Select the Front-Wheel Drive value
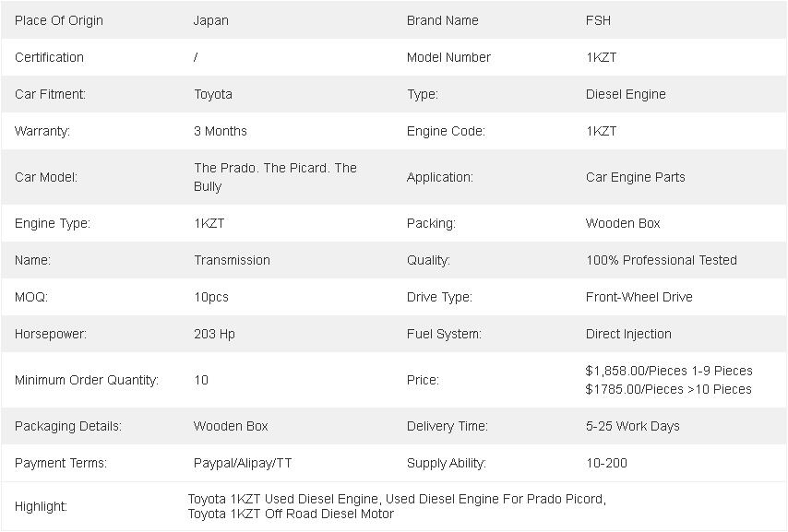 (639, 298)
